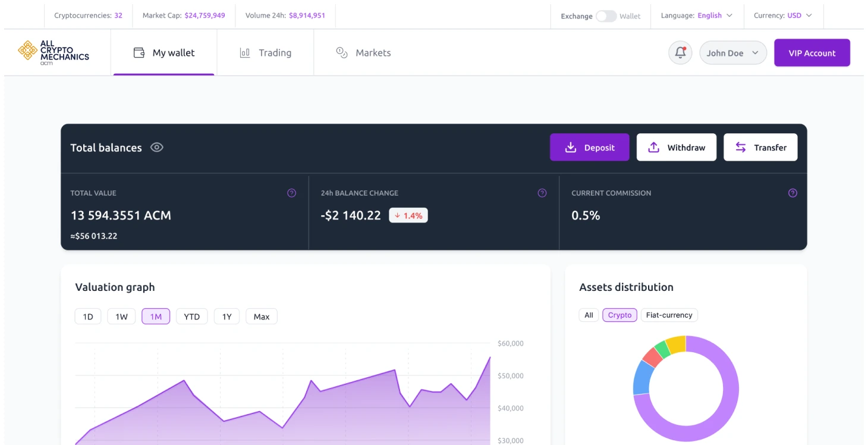Toggle the eye icon to hide total balances
The width and height of the screenshot is (868, 445).
[x=156, y=147]
